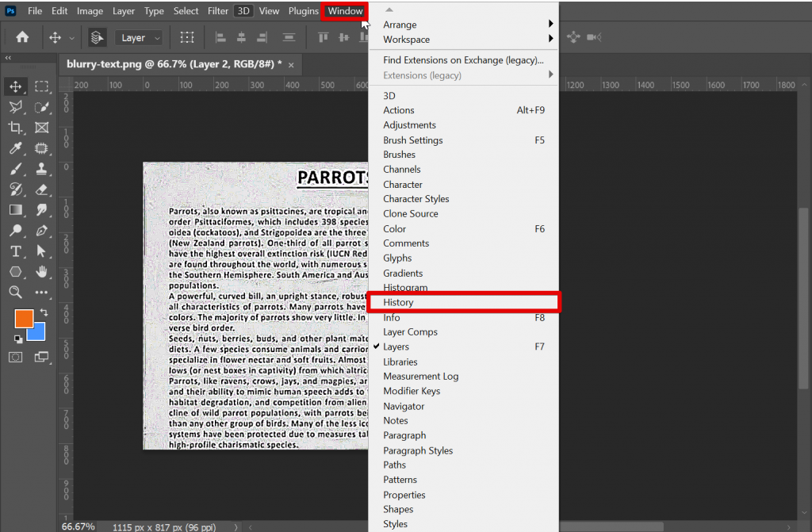The height and width of the screenshot is (532, 812).
Task: Open Brush Settings from the Window menu
Action: pyautogui.click(x=412, y=140)
